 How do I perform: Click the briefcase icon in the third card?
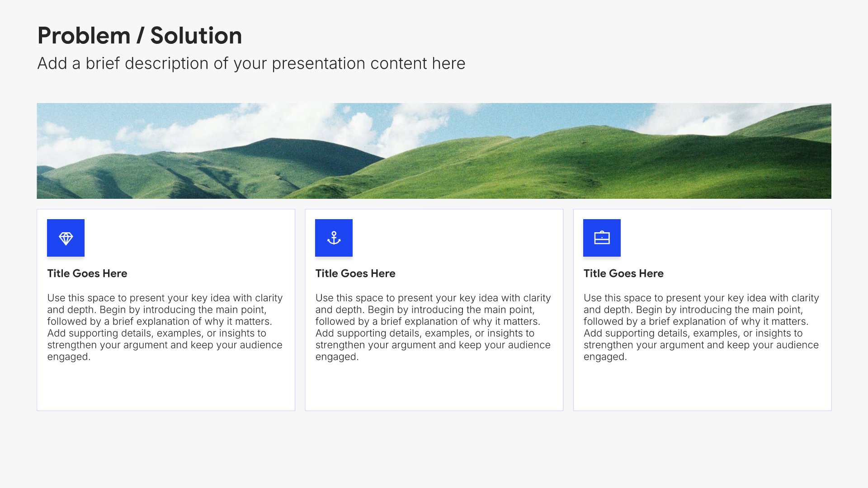tap(602, 238)
